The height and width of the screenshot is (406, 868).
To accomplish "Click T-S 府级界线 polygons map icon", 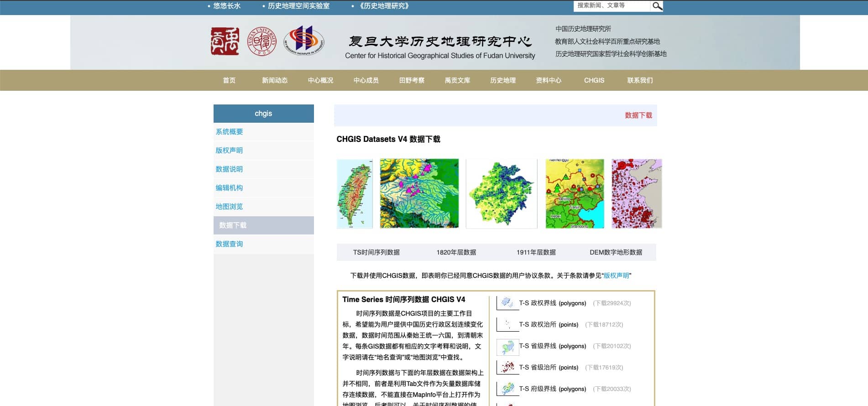I will pyautogui.click(x=507, y=389).
